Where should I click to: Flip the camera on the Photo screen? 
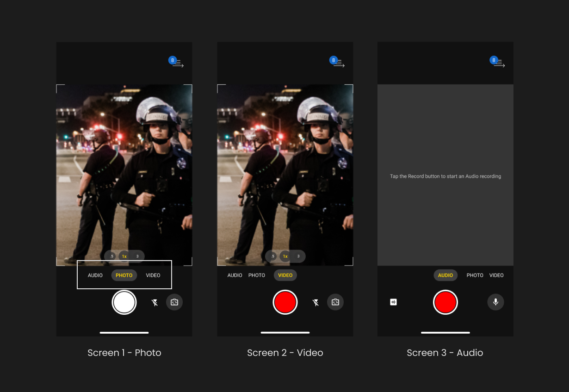click(x=174, y=302)
